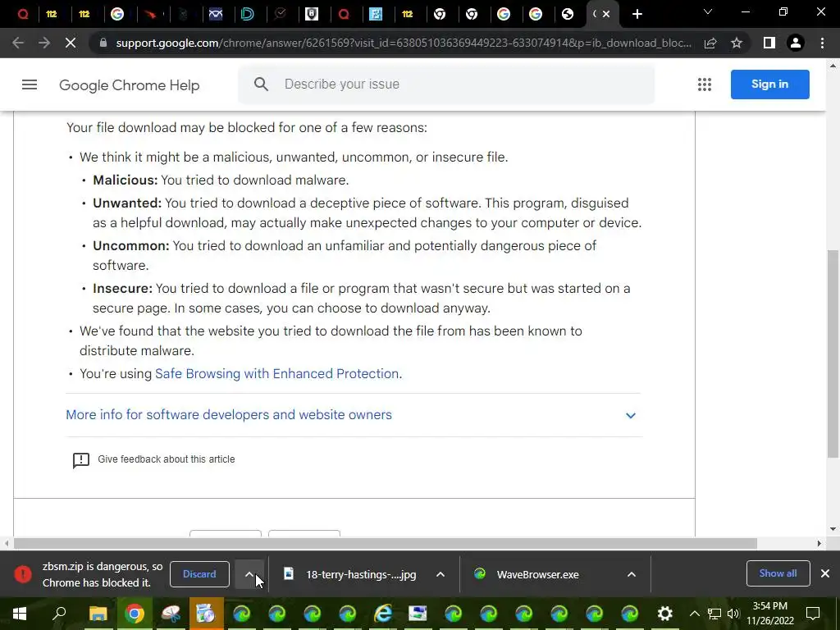
Task: View site information via padlock icon
Action: [103, 43]
